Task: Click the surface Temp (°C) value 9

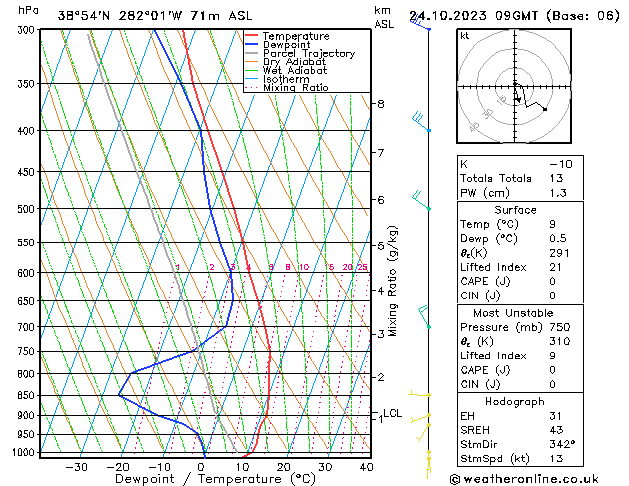Action: (553, 224)
